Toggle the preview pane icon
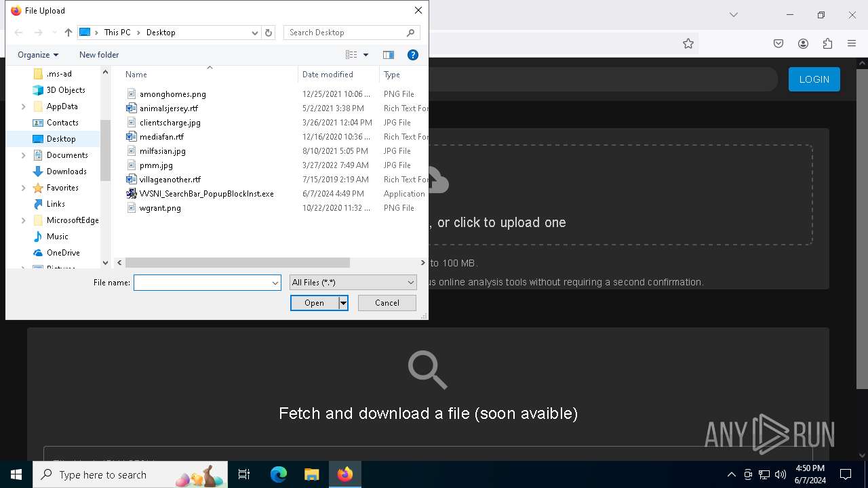 click(x=389, y=55)
